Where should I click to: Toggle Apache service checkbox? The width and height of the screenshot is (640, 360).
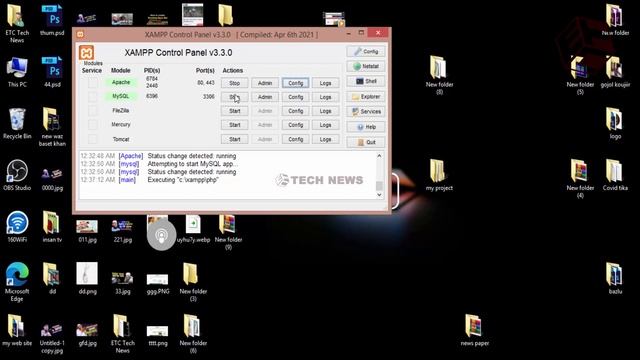(93, 83)
